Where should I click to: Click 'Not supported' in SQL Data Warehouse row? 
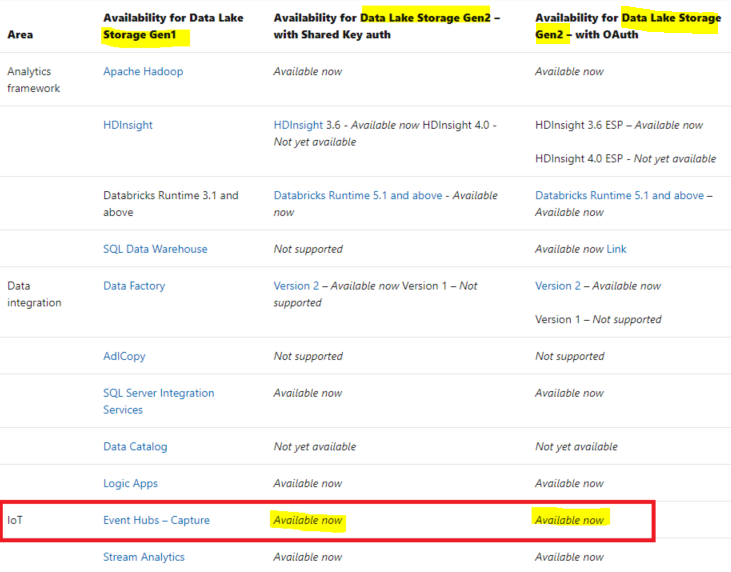(308, 249)
